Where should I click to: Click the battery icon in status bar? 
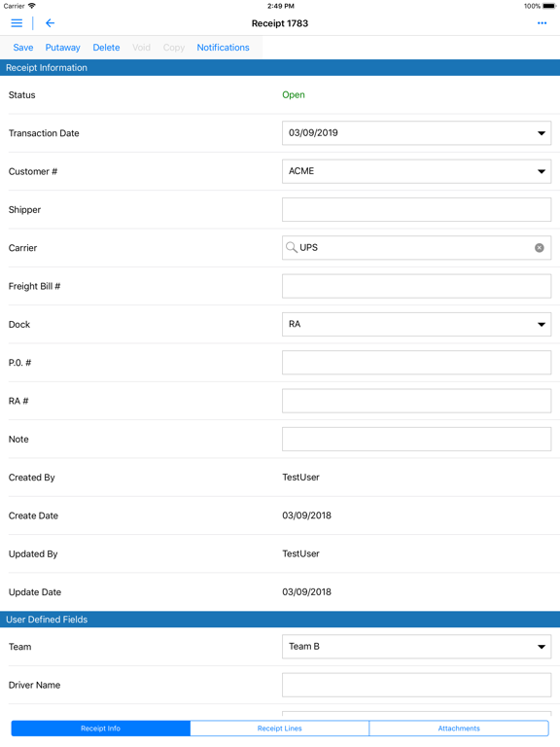[549, 6]
